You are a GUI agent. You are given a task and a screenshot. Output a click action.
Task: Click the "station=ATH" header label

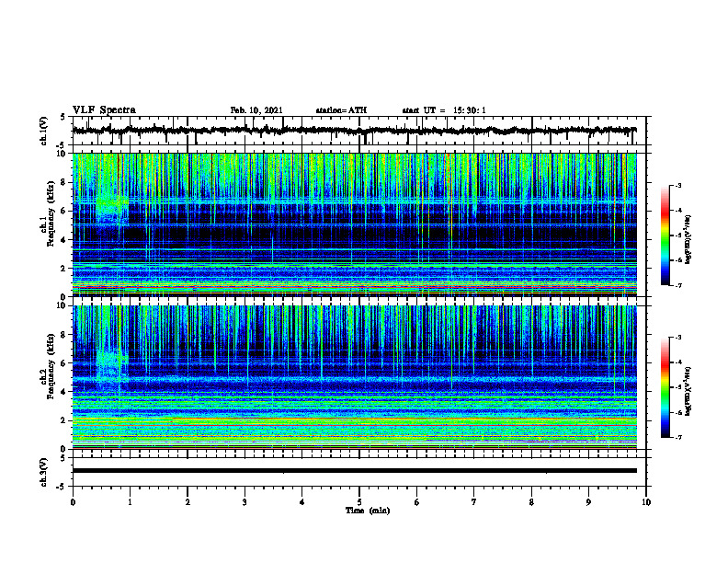point(341,110)
